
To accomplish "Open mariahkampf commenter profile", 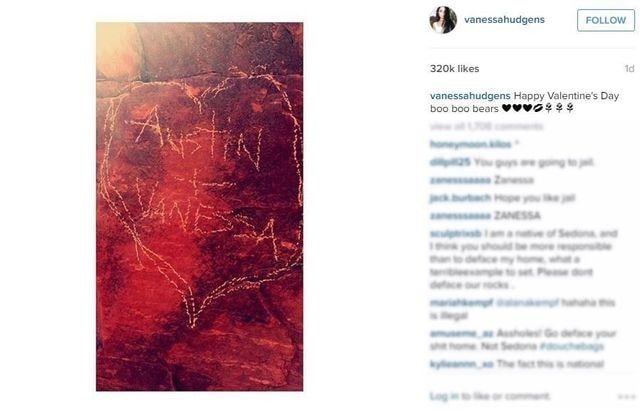I will pos(461,302).
